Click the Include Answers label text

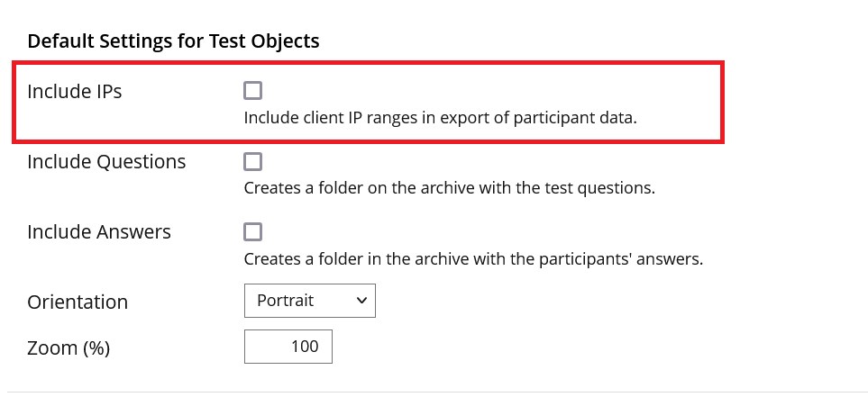[x=99, y=232]
